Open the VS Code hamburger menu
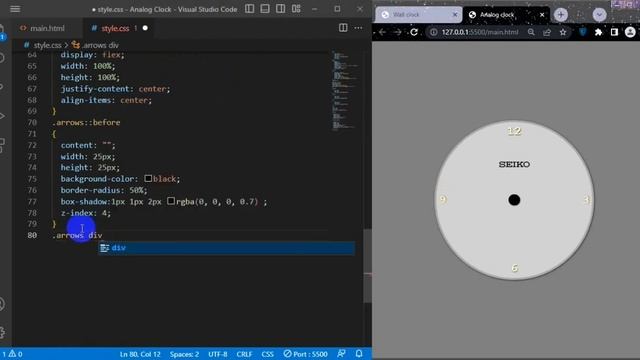Image resolution: width=640 pixels, height=360 pixels. 15,9
